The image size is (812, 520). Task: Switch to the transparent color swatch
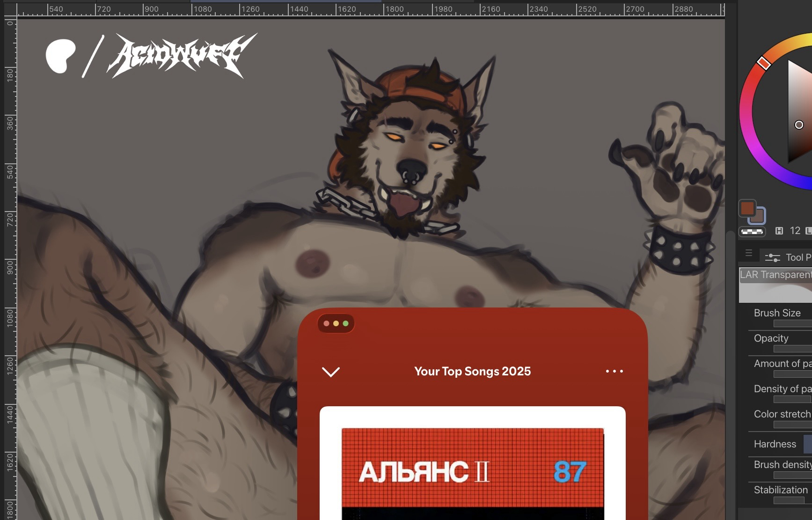pyautogui.click(x=752, y=231)
